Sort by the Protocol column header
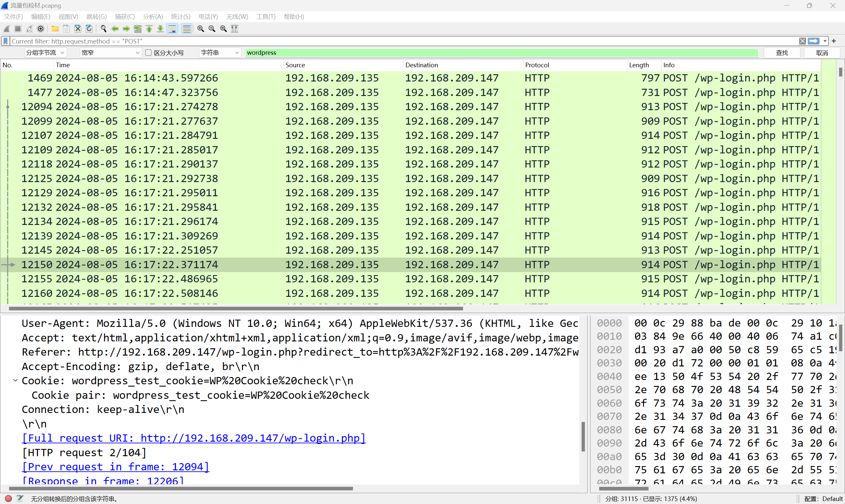The height and width of the screenshot is (504, 845). pos(575,65)
